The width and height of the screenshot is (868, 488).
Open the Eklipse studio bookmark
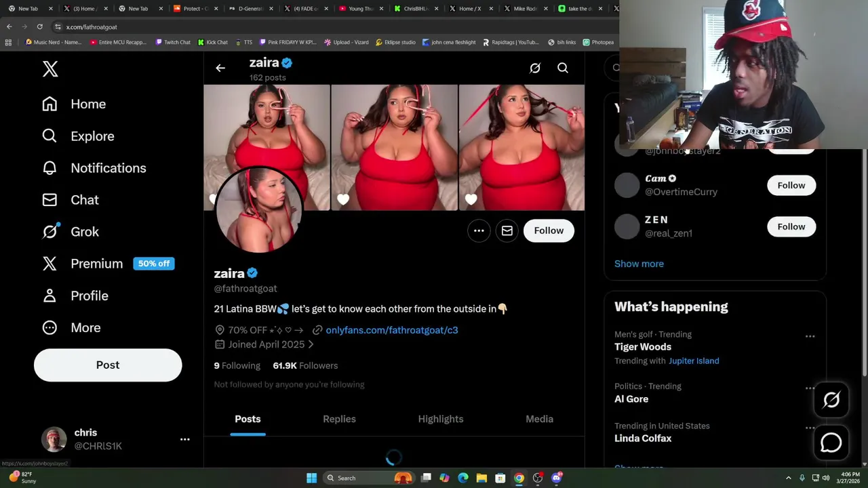(395, 42)
